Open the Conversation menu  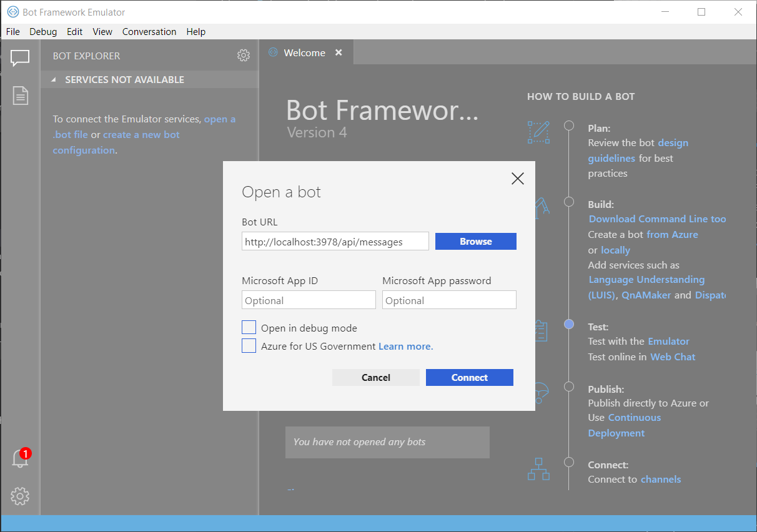[149, 32]
